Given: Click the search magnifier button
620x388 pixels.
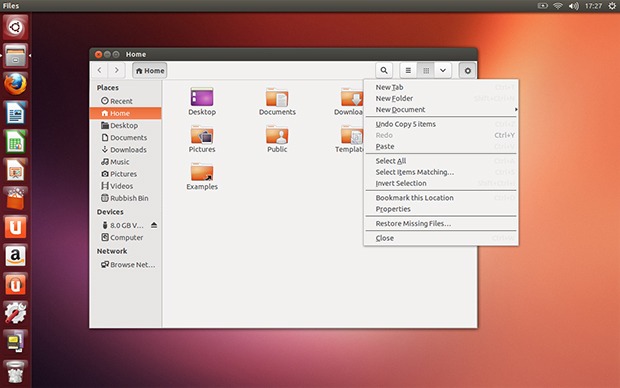Looking at the screenshot, I should tap(384, 70).
